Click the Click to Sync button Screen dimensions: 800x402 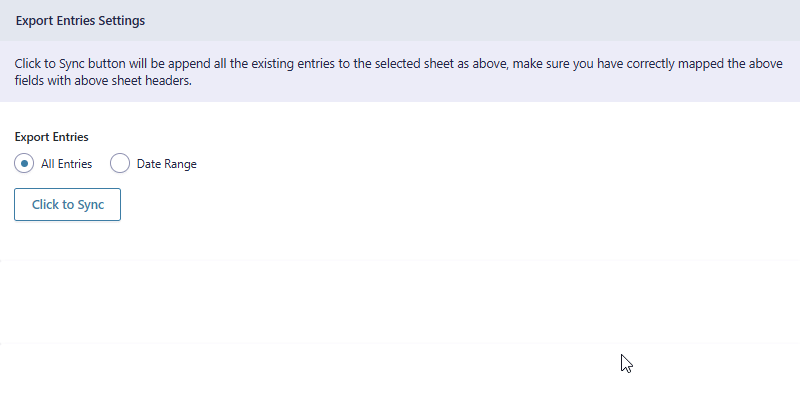(67, 205)
